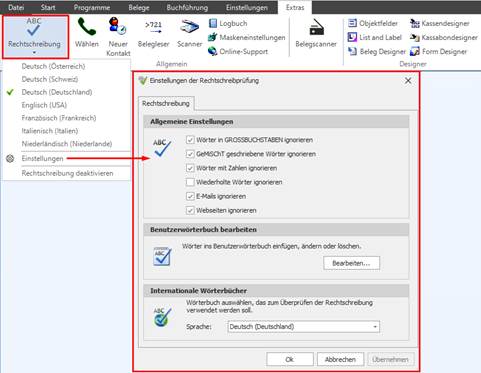481x373 pixels.
Task: Open the Beleg Designer
Action: pyautogui.click(x=377, y=51)
